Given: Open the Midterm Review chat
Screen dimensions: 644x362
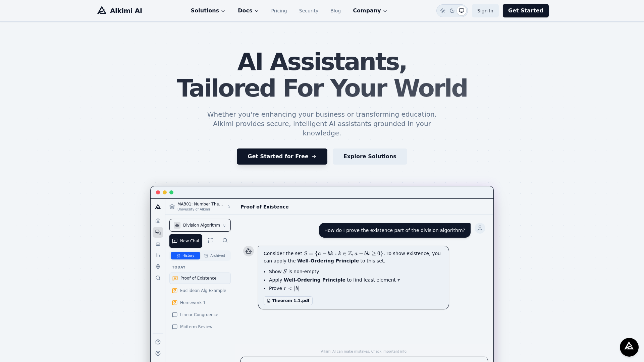Looking at the screenshot, I should click(200, 327).
